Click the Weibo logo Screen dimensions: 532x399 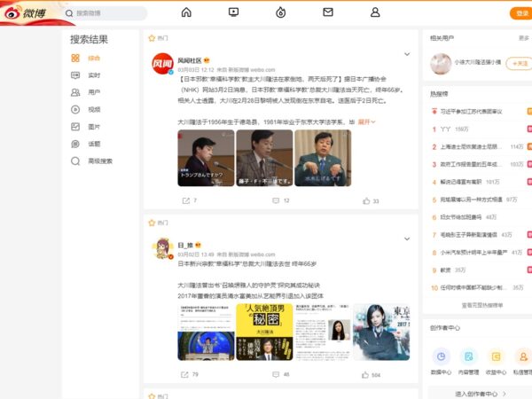[x=26, y=13]
